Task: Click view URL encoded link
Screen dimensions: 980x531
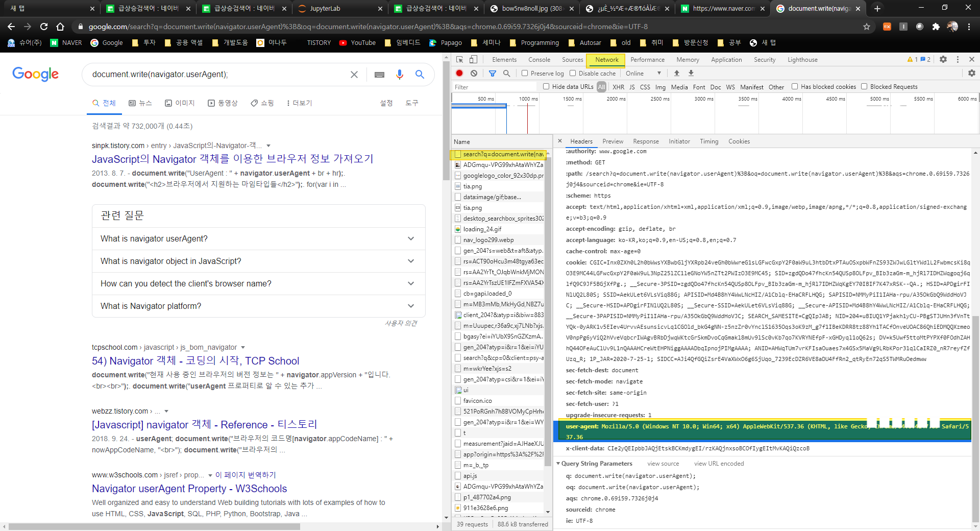Action: tap(719, 464)
